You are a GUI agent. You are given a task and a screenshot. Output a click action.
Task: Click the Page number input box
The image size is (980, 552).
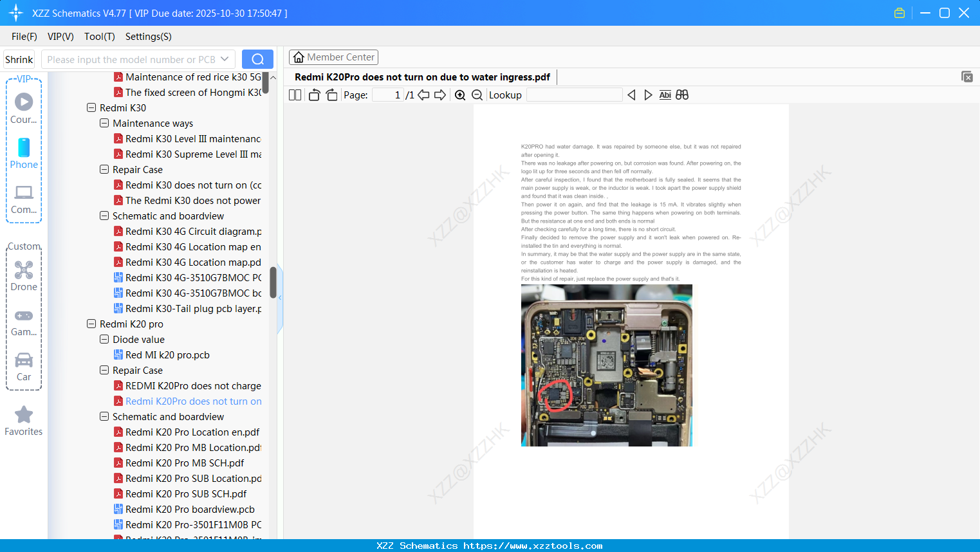pos(388,95)
